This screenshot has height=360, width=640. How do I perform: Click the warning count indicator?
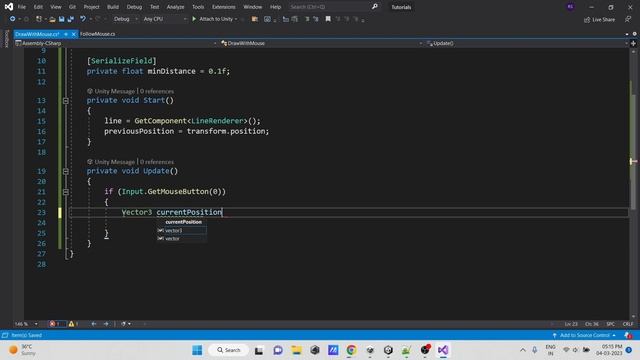(x=73, y=324)
